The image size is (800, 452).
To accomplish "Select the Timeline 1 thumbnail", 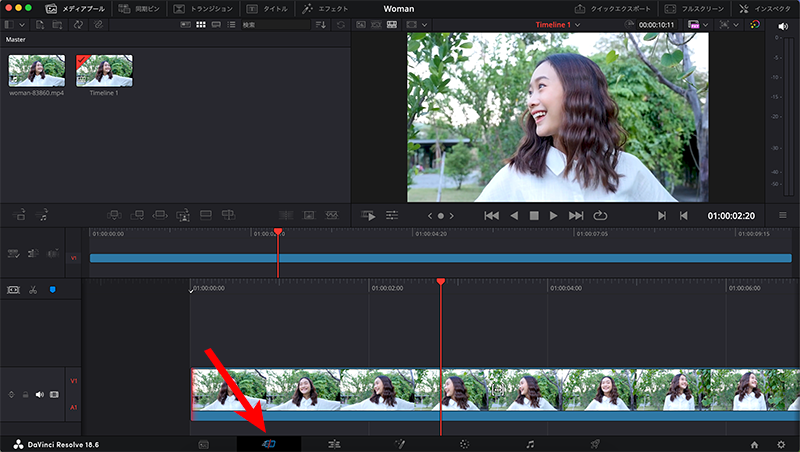I will (x=104, y=70).
